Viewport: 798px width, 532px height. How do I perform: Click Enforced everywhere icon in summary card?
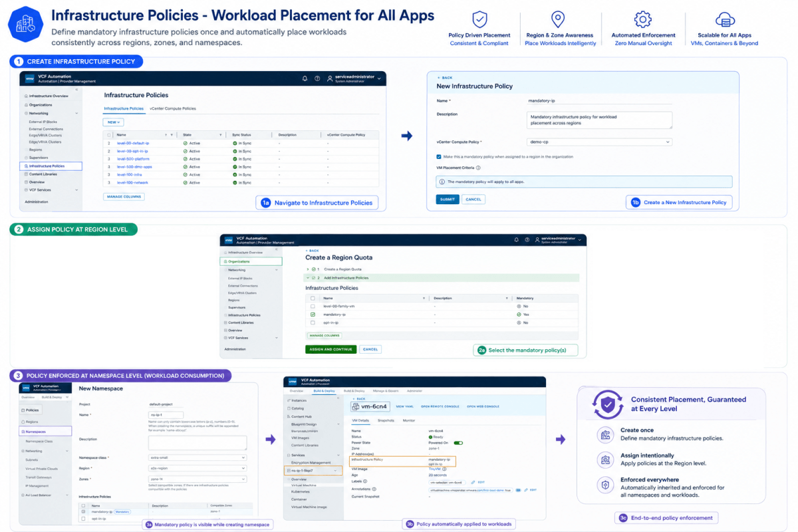click(x=605, y=485)
